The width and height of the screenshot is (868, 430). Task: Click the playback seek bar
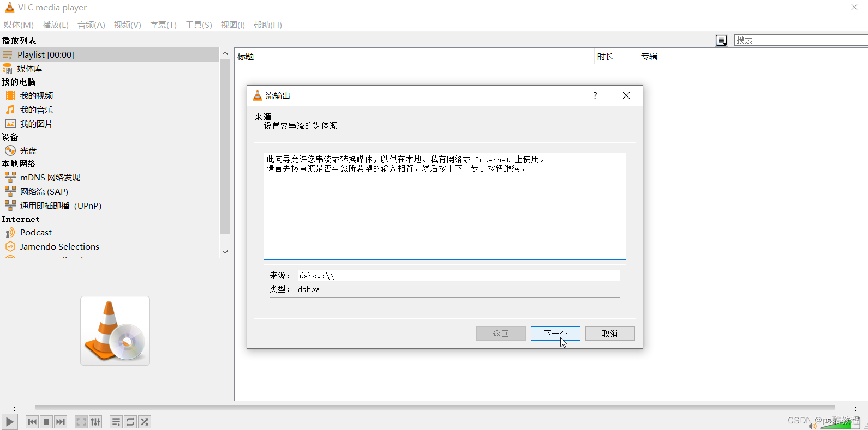click(x=435, y=407)
